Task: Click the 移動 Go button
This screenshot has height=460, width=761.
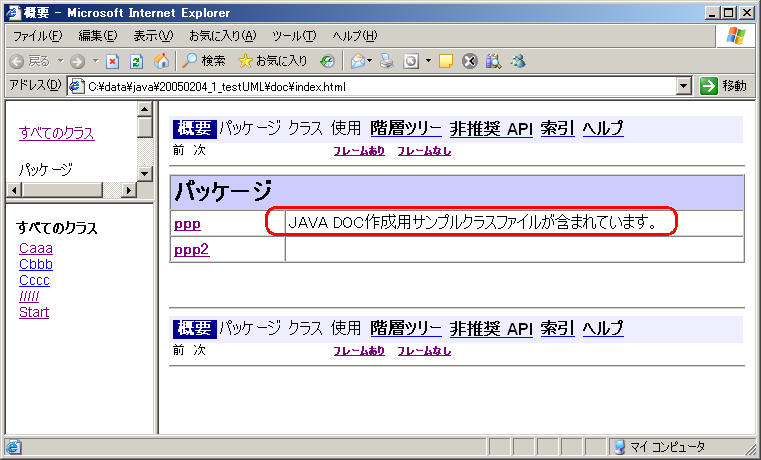Action: (x=724, y=86)
